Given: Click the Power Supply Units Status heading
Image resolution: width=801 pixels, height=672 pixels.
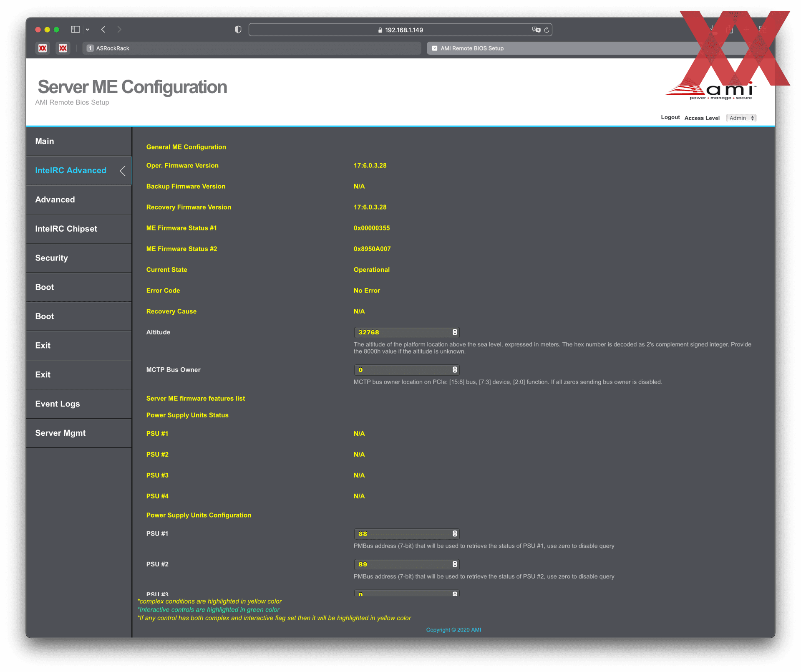Looking at the screenshot, I should (187, 415).
